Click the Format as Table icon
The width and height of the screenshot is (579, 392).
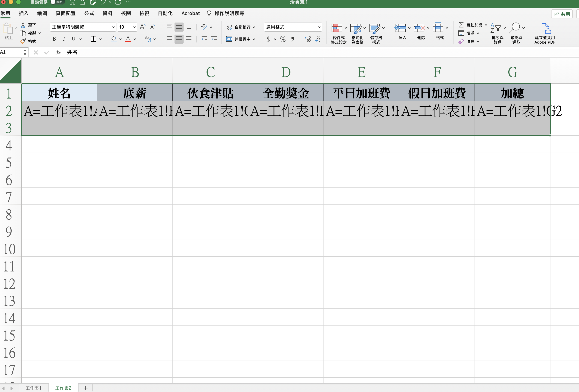point(355,28)
